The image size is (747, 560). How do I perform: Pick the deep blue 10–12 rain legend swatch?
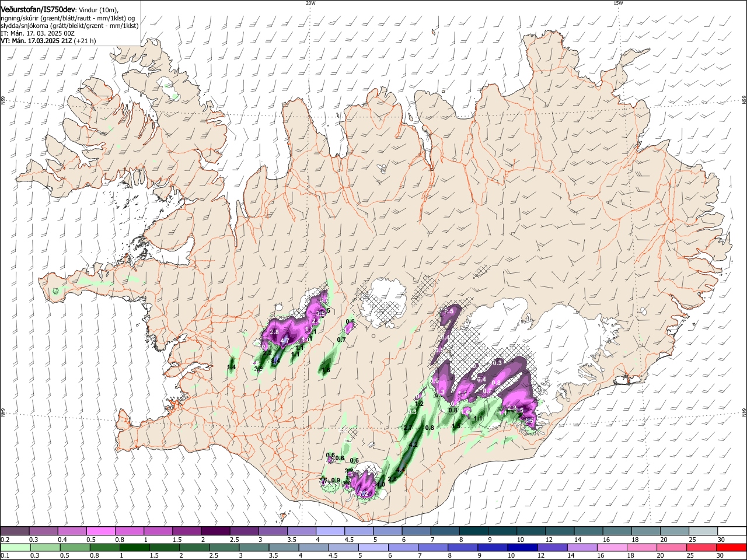pos(523,547)
